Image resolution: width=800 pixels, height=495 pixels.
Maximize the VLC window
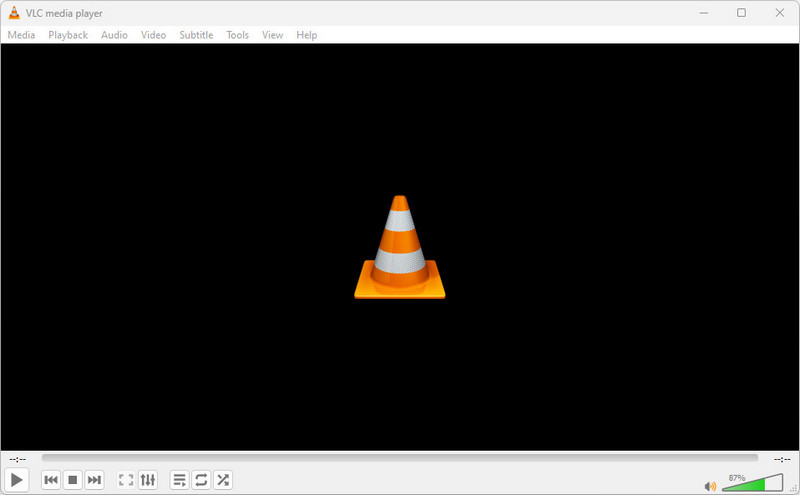[741, 13]
